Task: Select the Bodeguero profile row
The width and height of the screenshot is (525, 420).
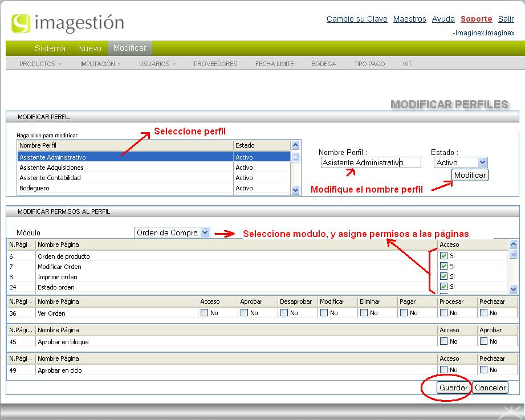Action: pos(154,188)
